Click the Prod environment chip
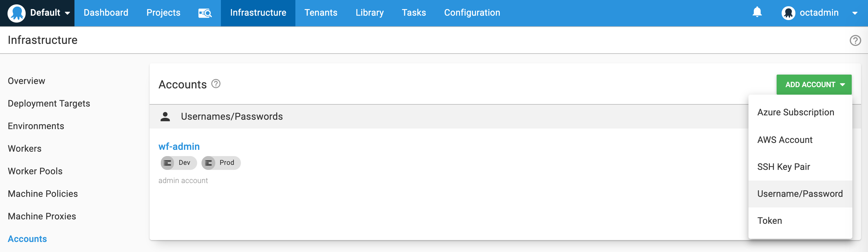Screen dimensions: 868x252 pos(221,163)
